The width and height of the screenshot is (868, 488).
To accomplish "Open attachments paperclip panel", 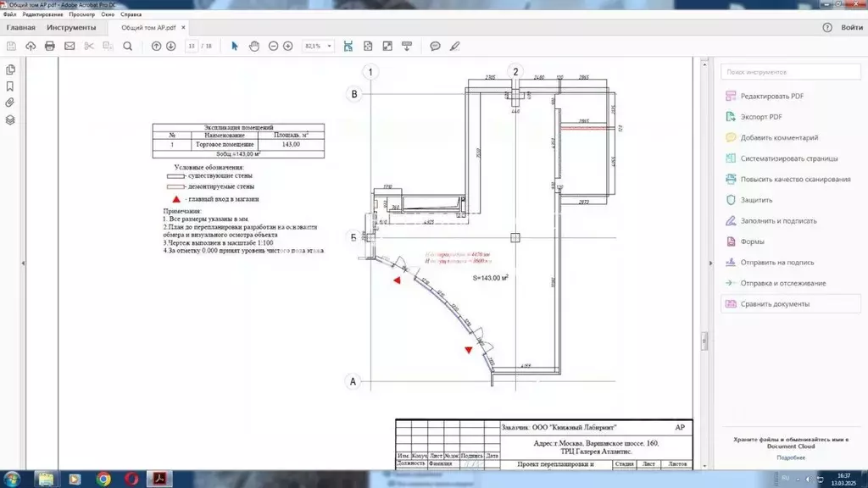I will (x=10, y=103).
